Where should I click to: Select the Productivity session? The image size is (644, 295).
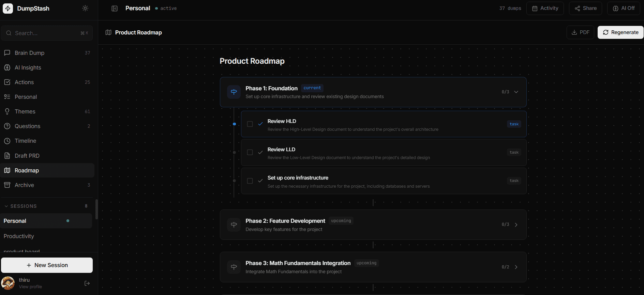(46, 236)
